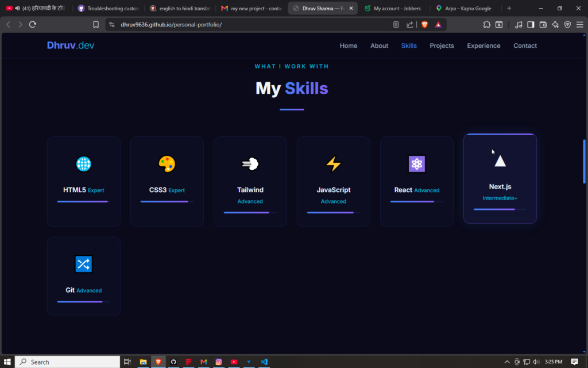This screenshot has height=368, width=588.
Task: Click the Windows taskbar Search box
Action: [x=68, y=362]
